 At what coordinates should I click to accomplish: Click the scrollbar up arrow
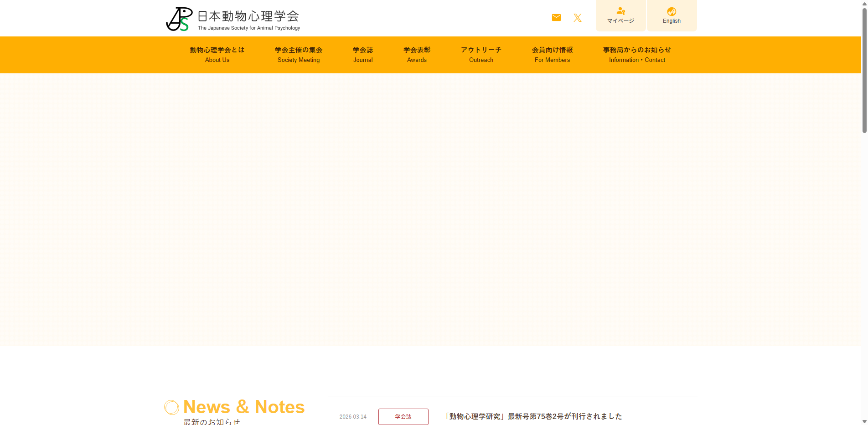click(864, 4)
